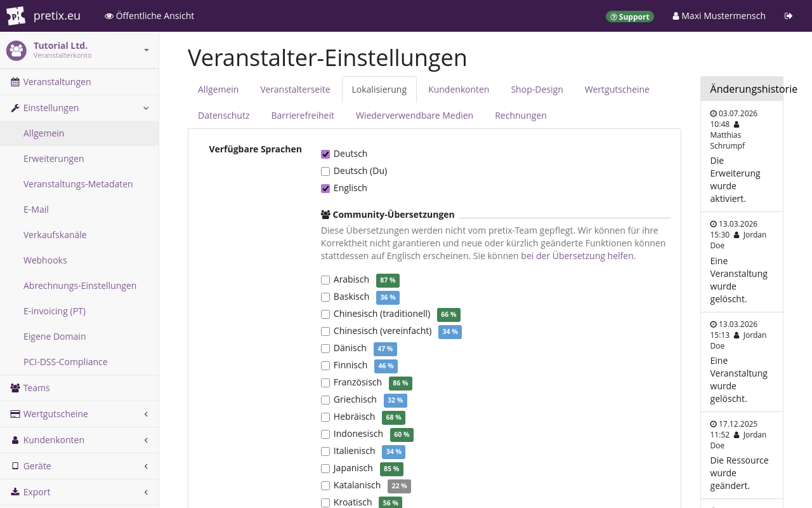Click the Baskisch 36 % blue badge
This screenshot has height=508, width=812.
[x=388, y=297]
